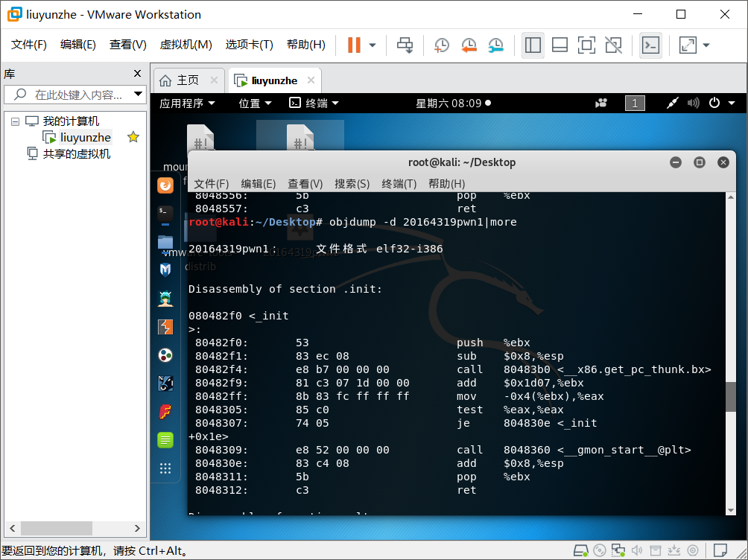Click the network adapter status icon
The image size is (748, 560).
point(618,550)
